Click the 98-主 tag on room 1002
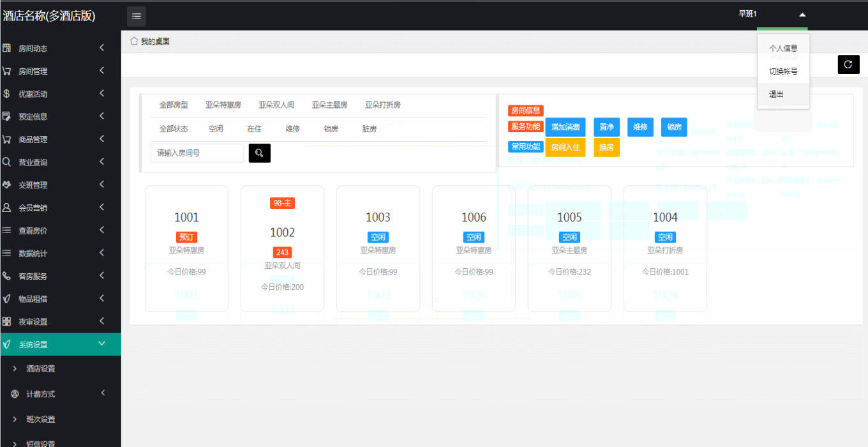This screenshot has height=447, width=868. coord(282,203)
